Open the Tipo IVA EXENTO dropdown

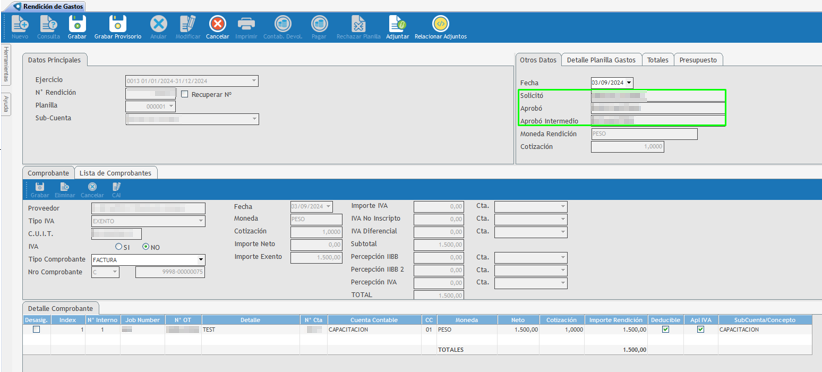pyautogui.click(x=200, y=221)
